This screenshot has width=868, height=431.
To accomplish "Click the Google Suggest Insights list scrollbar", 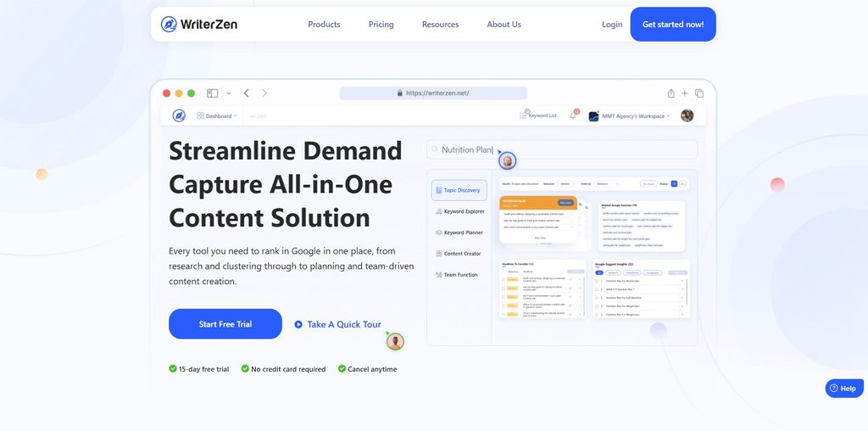I will pos(687,291).
